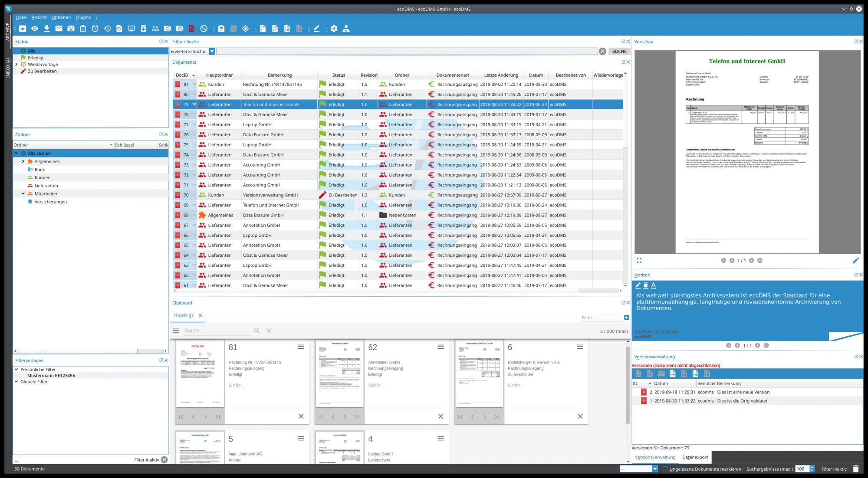Select the alarm clock resubmission icon
The image size is (868, 478).
[95, 29]
